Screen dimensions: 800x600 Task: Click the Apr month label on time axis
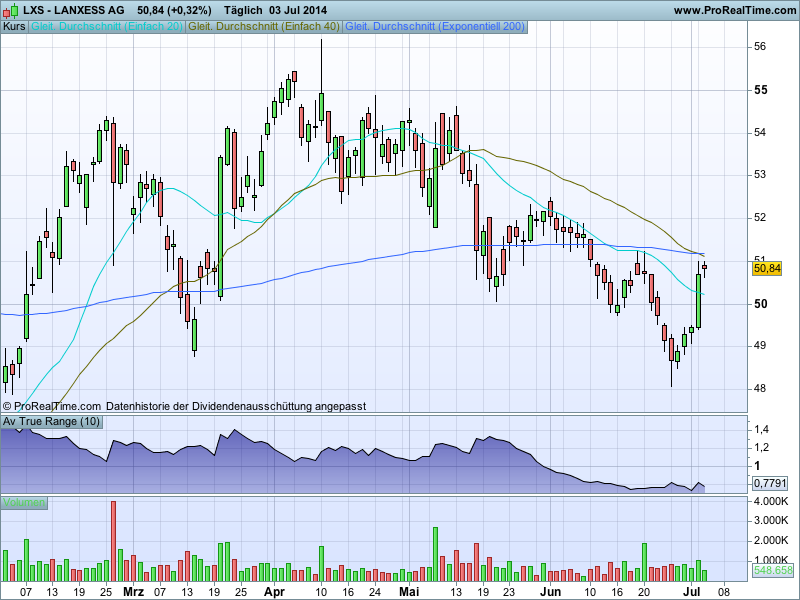274,592
